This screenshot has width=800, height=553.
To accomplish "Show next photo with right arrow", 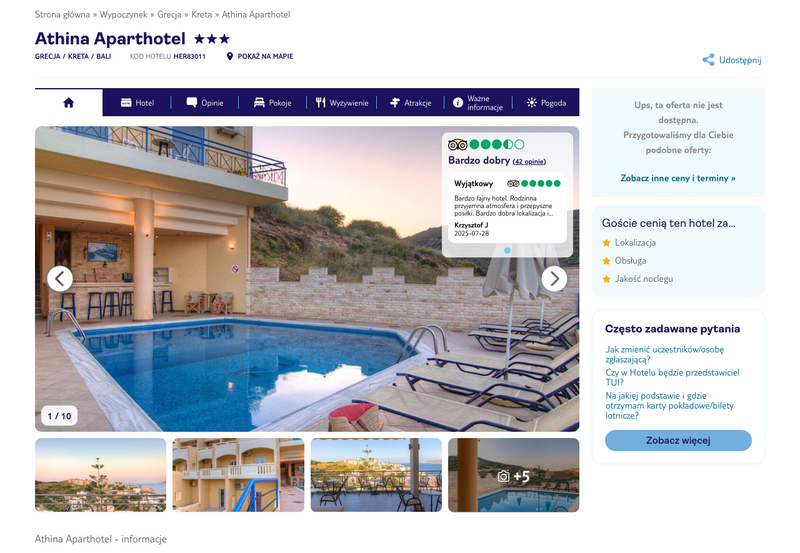I will click(x=554, y=279).
